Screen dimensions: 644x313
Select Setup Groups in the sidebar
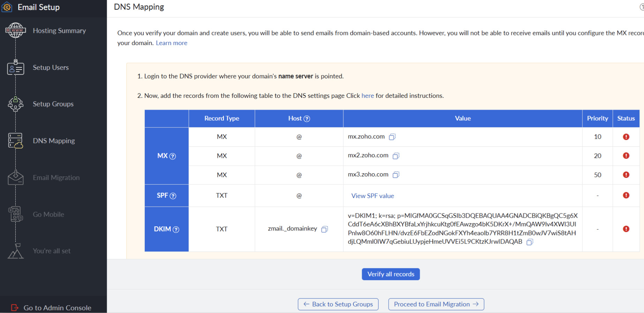tap(53, 104)
